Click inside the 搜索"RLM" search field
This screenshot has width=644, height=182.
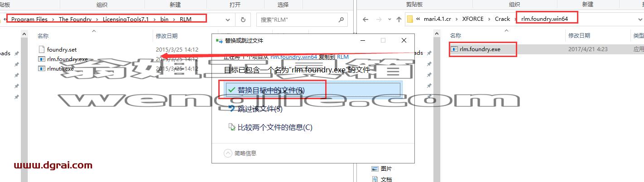point(296,20)
